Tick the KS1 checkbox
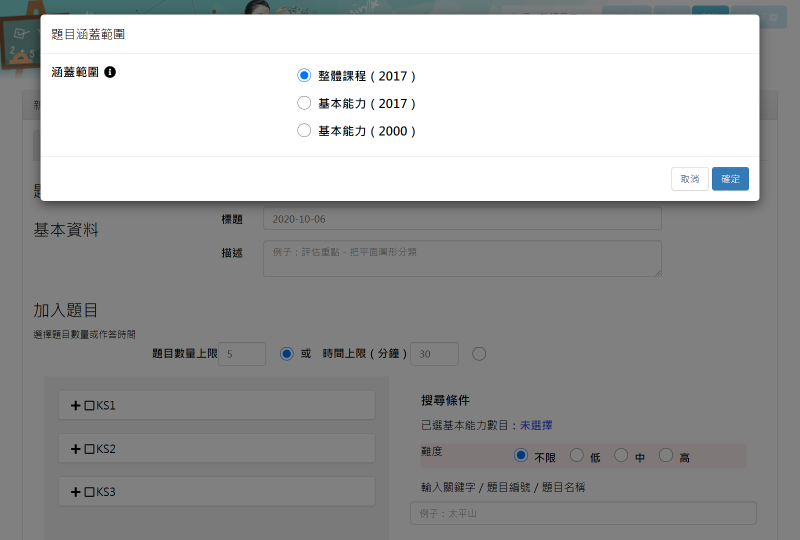The height and width of the screenshot is (540, 800). [x=89, y=406]
